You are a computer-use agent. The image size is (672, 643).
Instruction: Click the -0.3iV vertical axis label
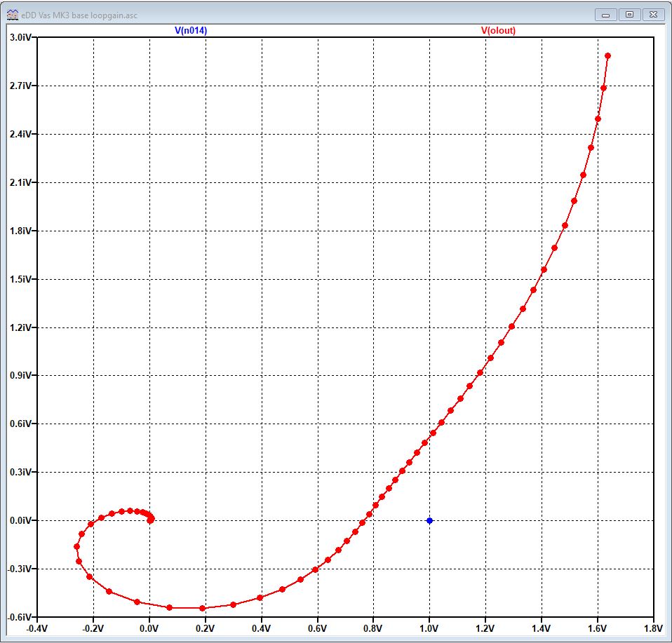coord(19,569)
